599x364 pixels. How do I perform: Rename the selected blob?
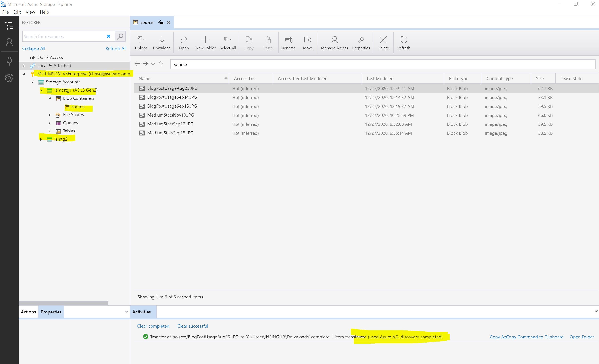[x=289, y=43]
